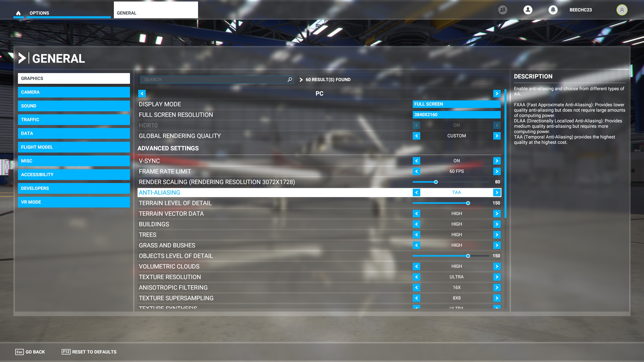Click the GRAPHICS settings icon/tab
644x362 pixels.
tap(73, 78)
